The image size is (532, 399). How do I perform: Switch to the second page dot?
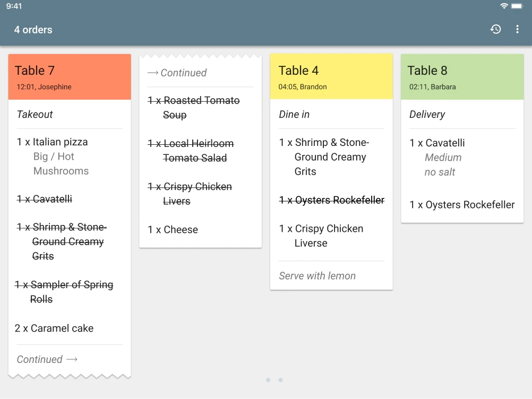[280, 380]
